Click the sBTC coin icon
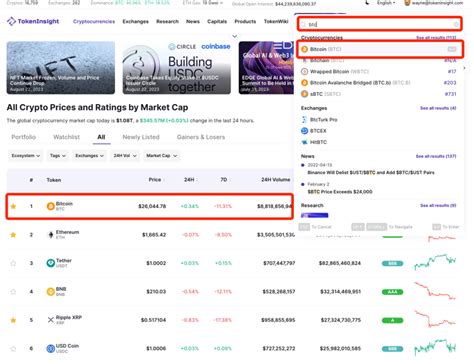Viewport: 474px width, 364px height. coord(304,94)
